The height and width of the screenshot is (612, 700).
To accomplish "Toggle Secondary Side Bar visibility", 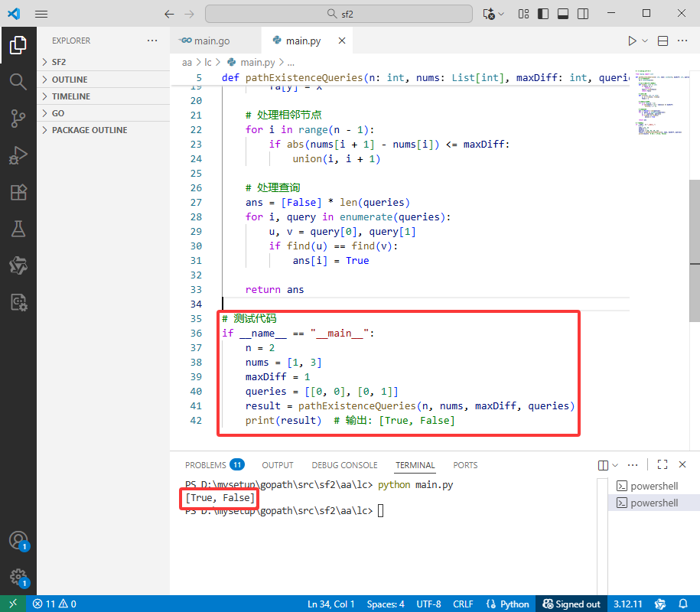I will click(583, 14).
